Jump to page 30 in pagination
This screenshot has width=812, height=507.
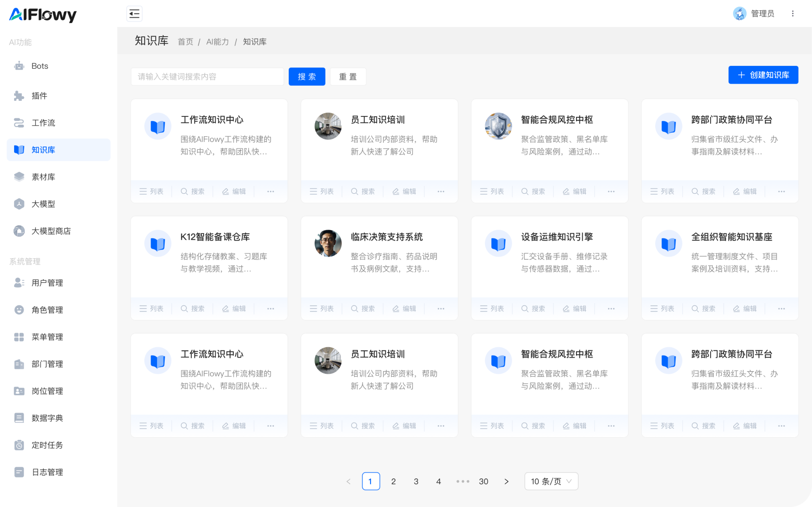tap(483, 481)
